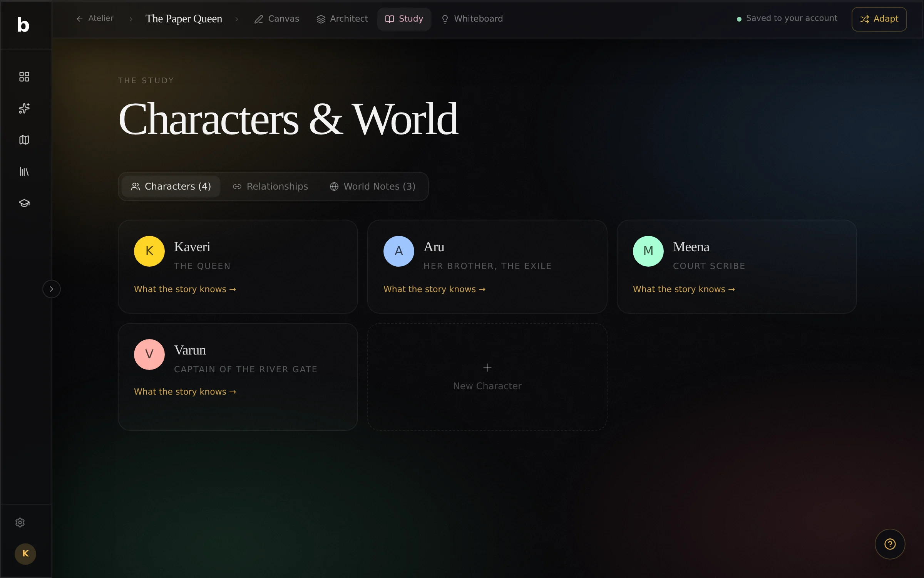Open the sparkles AI icon in sidebar
Screen dimensions: 924x578
(24, 108)
